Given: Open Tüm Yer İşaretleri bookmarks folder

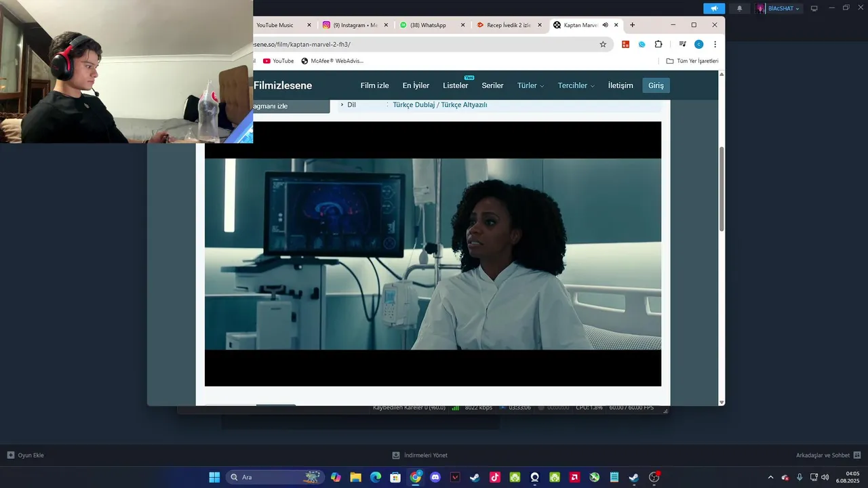Looking at the screenshot, I should tap(692, 61).
